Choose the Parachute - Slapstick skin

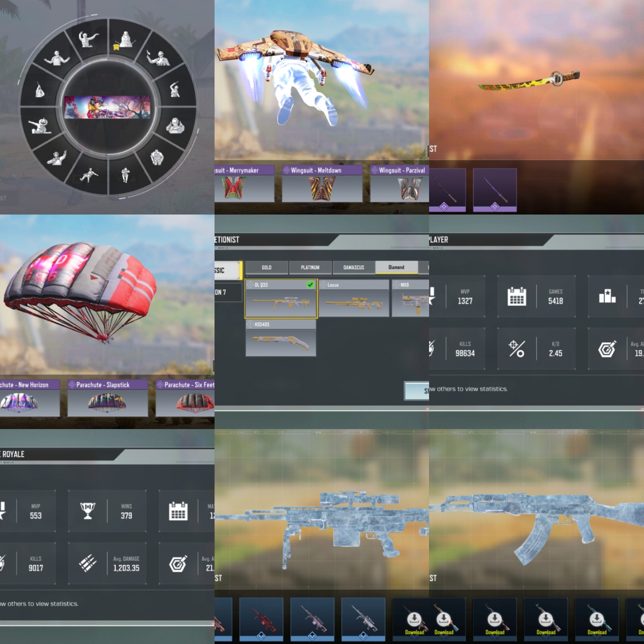pyautogui.click(x=107, y=398)
